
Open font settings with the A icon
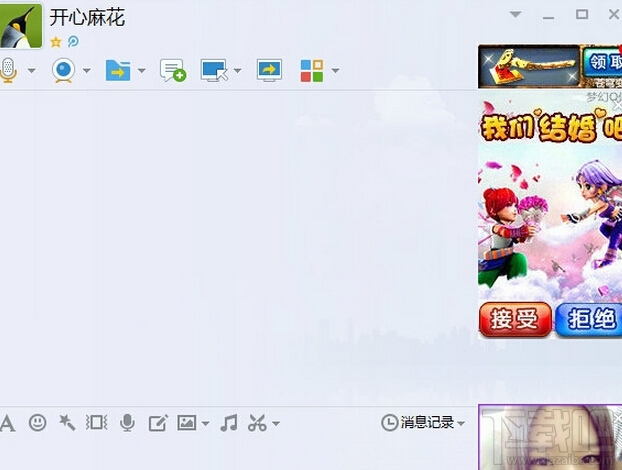(x=8, y=423)
